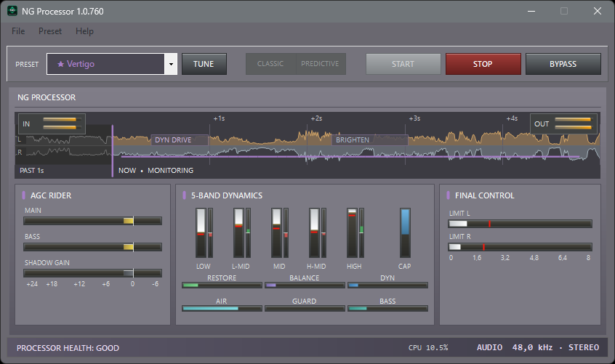This screenshot has width=615, height=364.
Task: Click the 5-BAND DYNAMICS panel title
Action: pyautogui.click(x=227, y=195)
